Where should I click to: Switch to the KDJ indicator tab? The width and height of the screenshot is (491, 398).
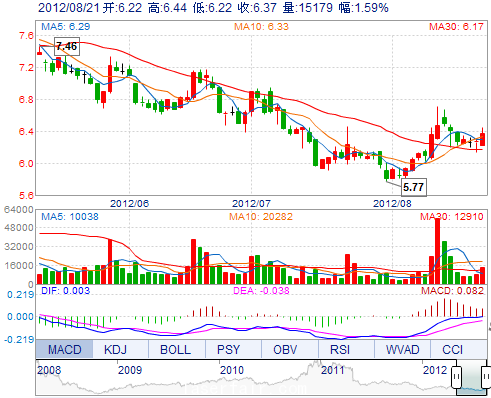pyautogui.click(x=115, y=349)
